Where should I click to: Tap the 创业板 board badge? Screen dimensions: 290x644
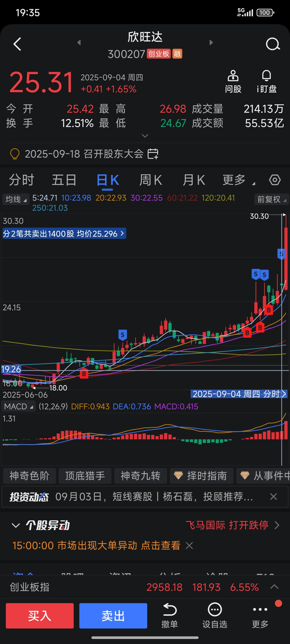coord(159,54)
